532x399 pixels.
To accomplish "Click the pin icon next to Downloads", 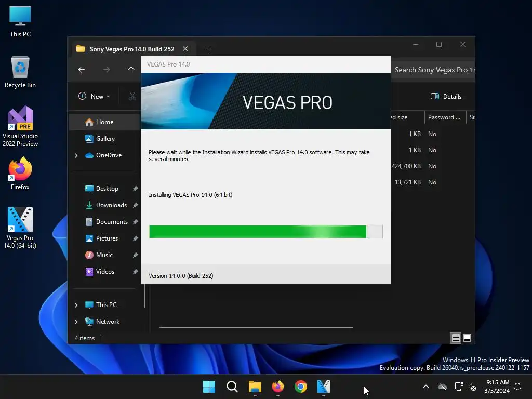I will (136, 205).
